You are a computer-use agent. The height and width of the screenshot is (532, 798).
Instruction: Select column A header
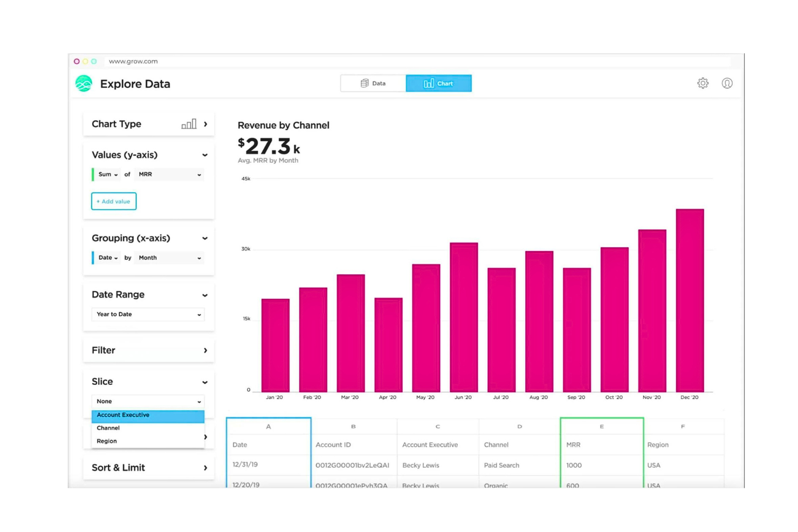click(269, 426)
